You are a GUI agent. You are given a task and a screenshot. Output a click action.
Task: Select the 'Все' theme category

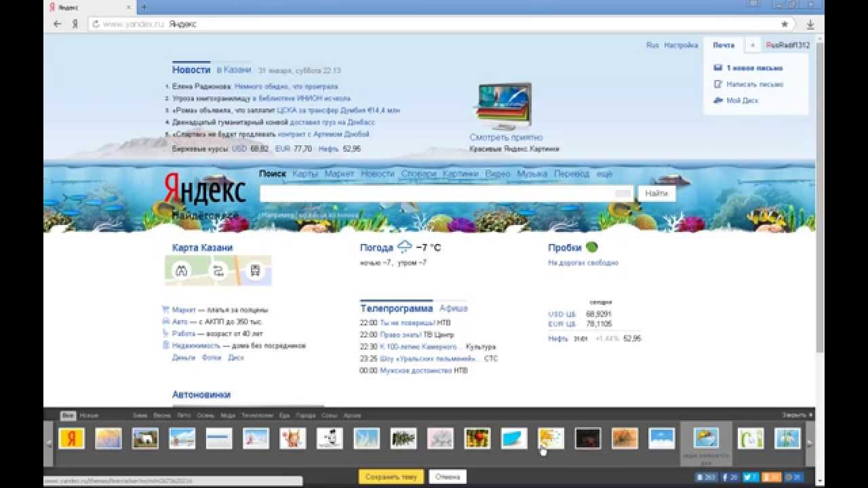pos(68,415)
